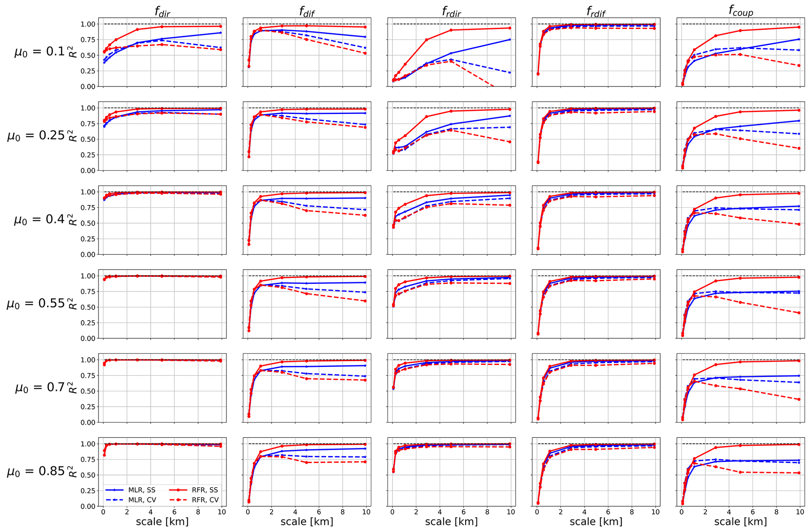Select the f_rdif column heading
Viewport: 812px width, 531px height.
pos(596,11)
